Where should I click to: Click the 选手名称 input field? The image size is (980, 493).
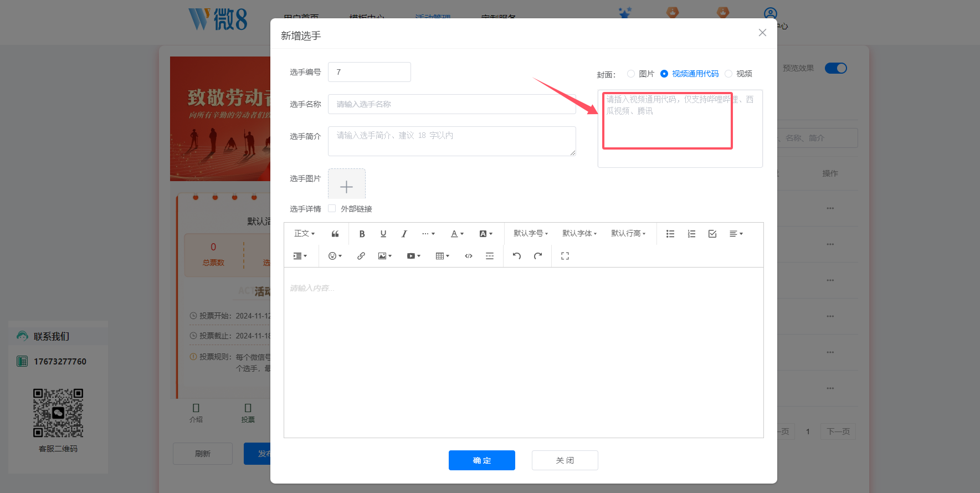(x=452, y=104)
